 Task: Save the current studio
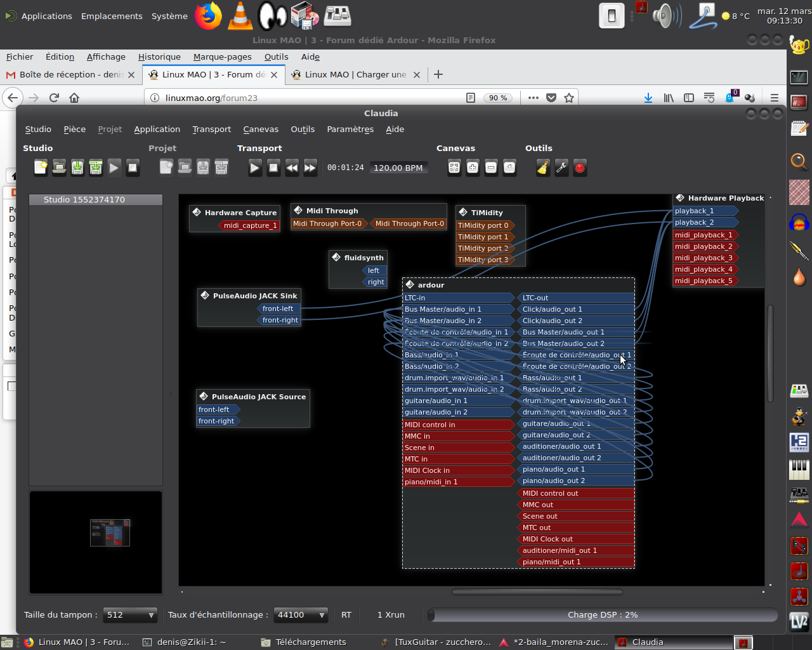point(77,168)
